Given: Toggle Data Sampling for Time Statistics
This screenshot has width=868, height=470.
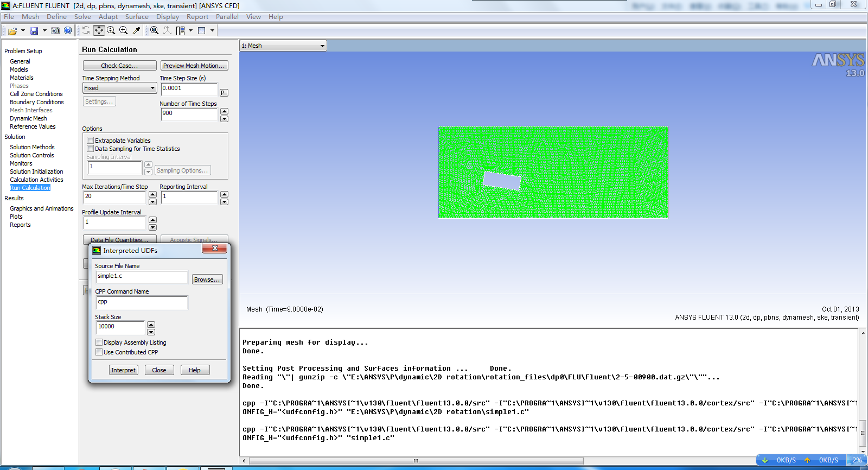Looking at the screenshot, I should coord(91,149).
